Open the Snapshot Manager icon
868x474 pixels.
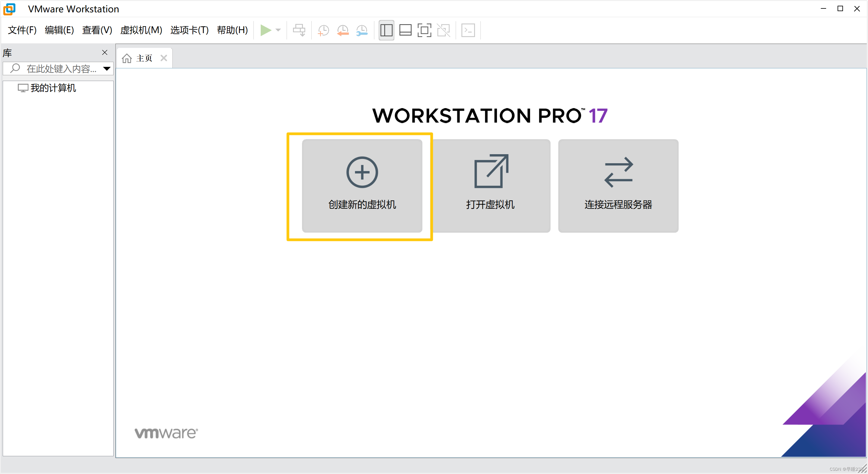coord(362,30)
